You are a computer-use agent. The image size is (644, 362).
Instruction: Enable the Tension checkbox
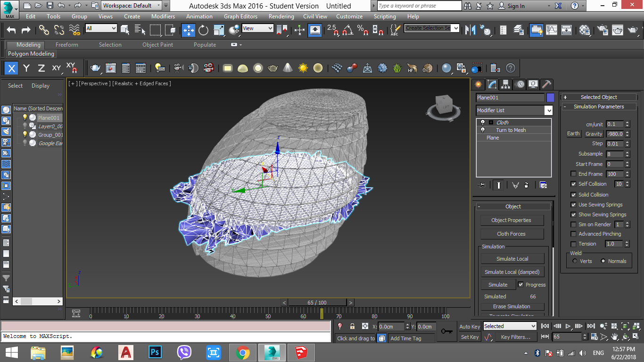point(573,244)
